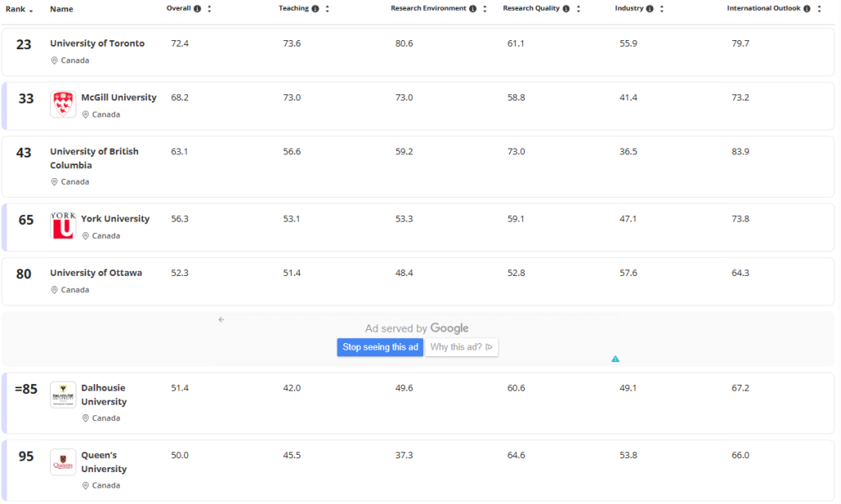841x504 pixels.
Task: Click the York University logo
Action: pos(63,226)
